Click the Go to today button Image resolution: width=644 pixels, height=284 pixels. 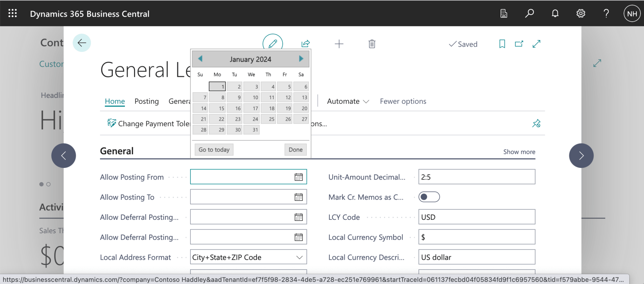(x=214, y=150)
